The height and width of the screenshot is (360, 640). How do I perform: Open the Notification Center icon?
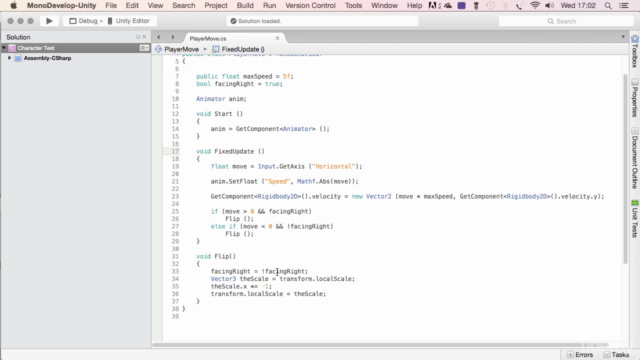[x=624, y=5]
